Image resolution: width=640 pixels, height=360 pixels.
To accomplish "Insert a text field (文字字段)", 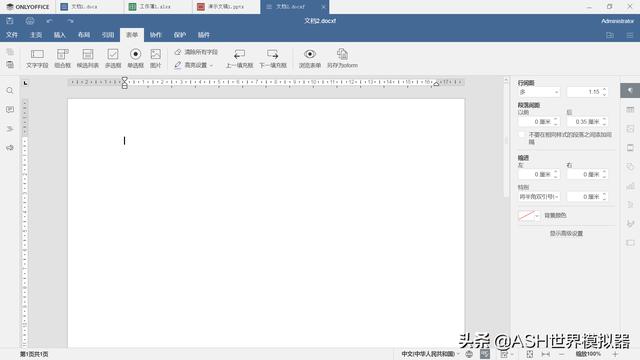I will pyautogui.click(x=37, y=58).
